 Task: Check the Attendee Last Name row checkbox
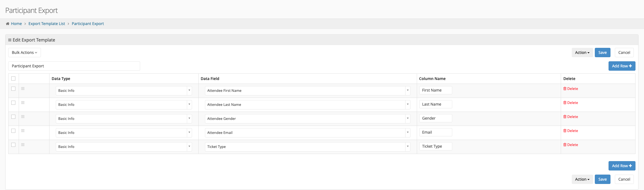point(13,103)
